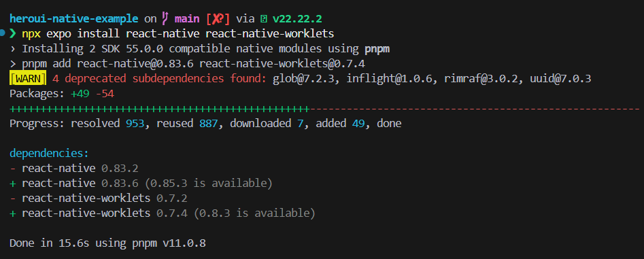Click rimraf@3.0.2 in the warning

click(481, 79)
